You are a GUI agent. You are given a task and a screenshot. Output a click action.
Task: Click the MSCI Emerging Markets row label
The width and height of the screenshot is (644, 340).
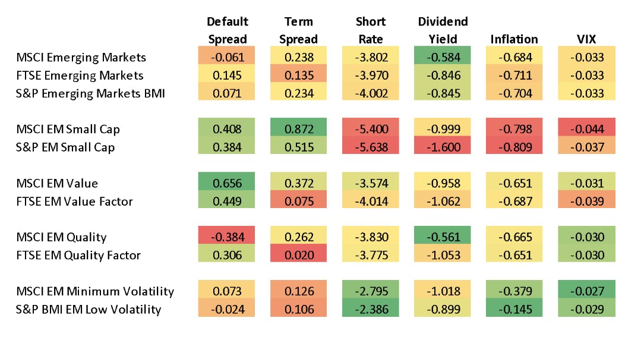tap(81, 58)
